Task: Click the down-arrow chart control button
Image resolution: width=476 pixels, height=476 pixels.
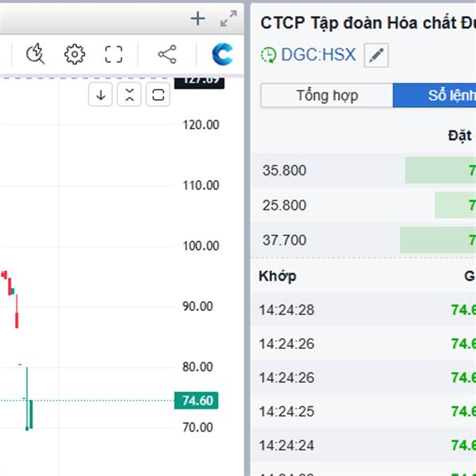Action: click(x=101, y=95)
